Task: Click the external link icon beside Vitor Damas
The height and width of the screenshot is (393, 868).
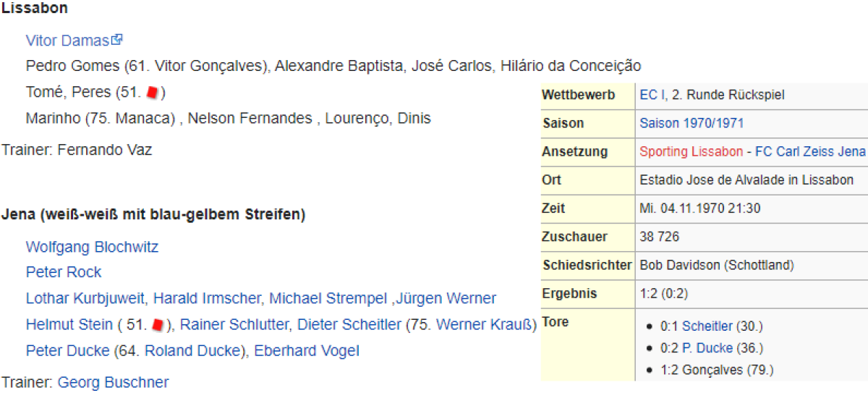Action: (117, 40)
